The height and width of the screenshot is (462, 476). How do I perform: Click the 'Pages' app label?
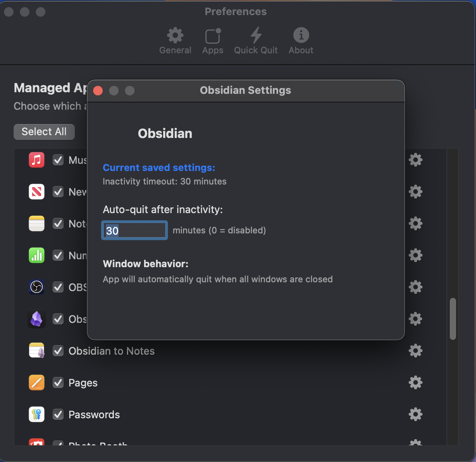[83, 383]
